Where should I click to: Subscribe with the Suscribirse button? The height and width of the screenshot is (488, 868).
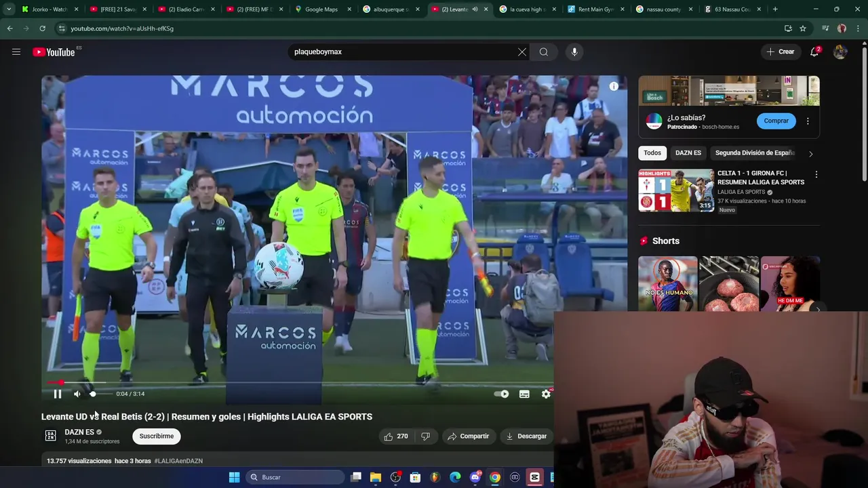click(157, 436)
